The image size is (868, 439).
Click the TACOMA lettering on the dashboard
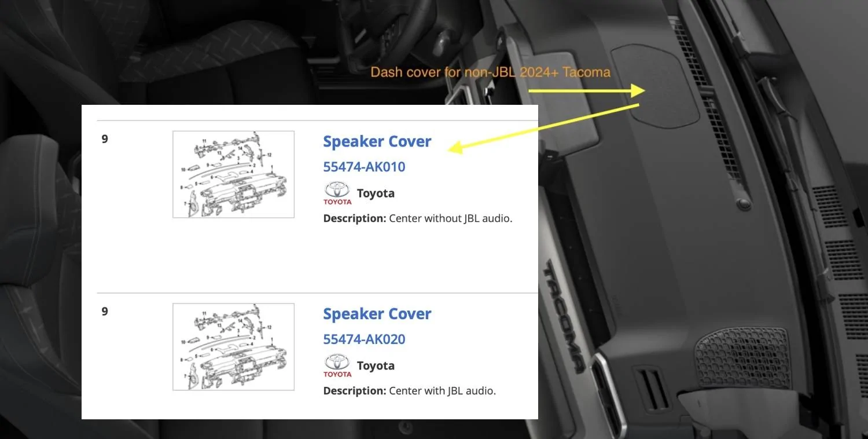click(x=562, y=316)
